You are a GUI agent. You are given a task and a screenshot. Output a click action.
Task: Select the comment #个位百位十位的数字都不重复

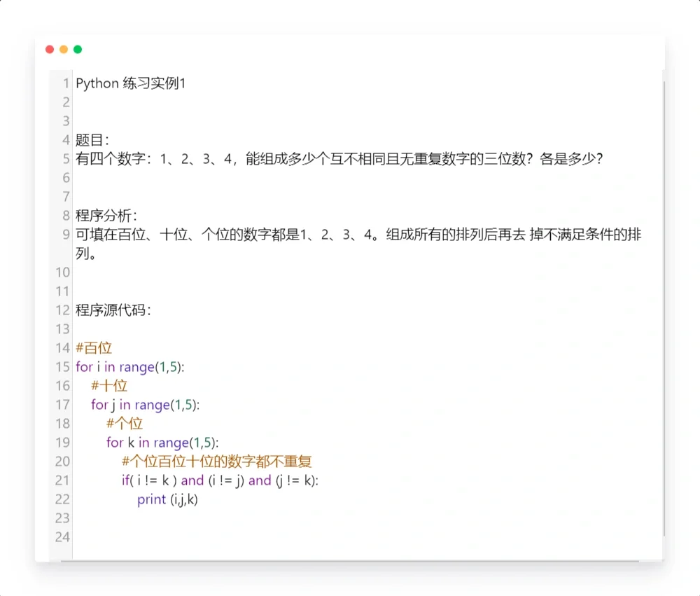click(x=218, y=461)
